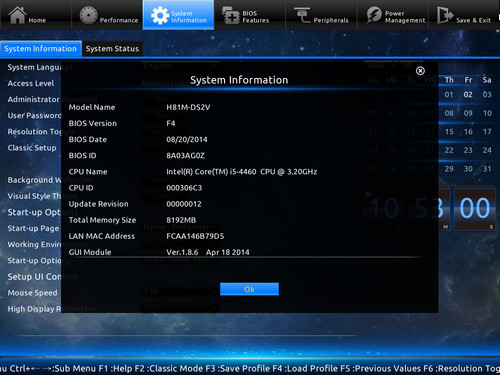The height and width of the screenshot is (375, 500).
Task: Open the Peripherals connector icon
Action: pos(302,15)
